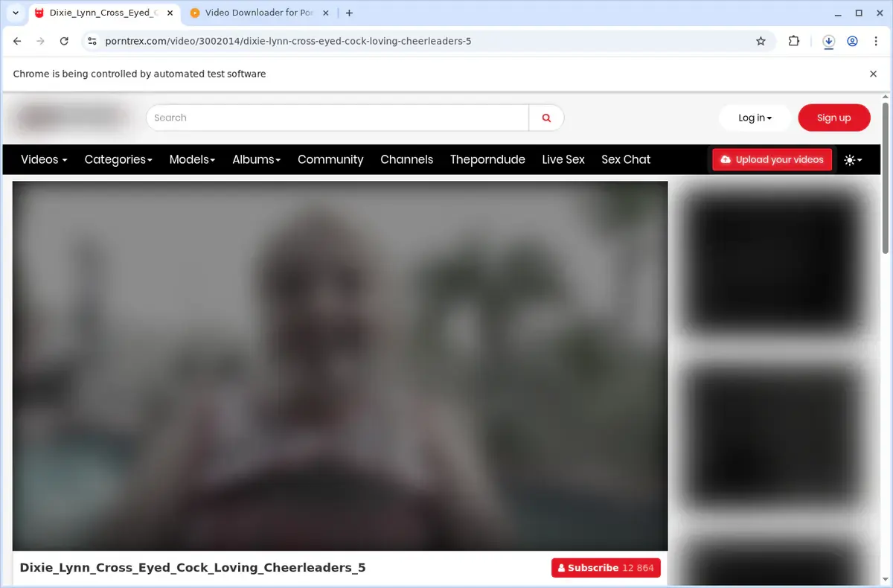The image size is (893, 588).
Task: Dismiss the automated test software infobar
Action: [873, 74]
